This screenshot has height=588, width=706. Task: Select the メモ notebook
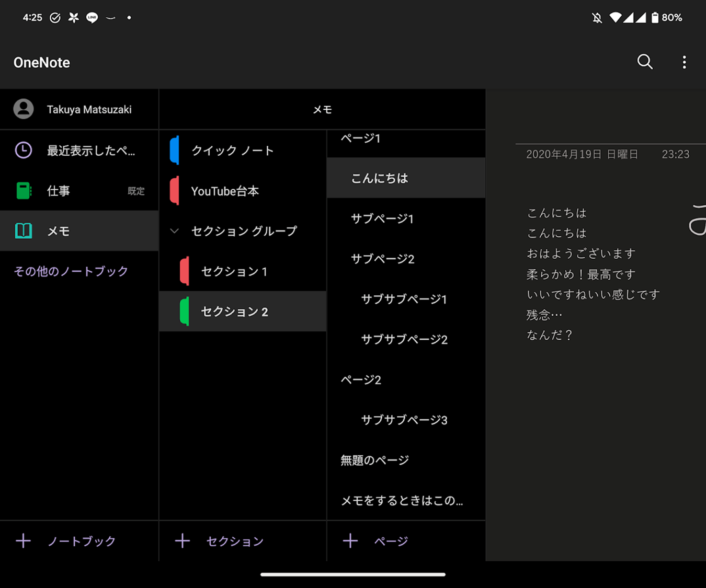pos(79,230)
